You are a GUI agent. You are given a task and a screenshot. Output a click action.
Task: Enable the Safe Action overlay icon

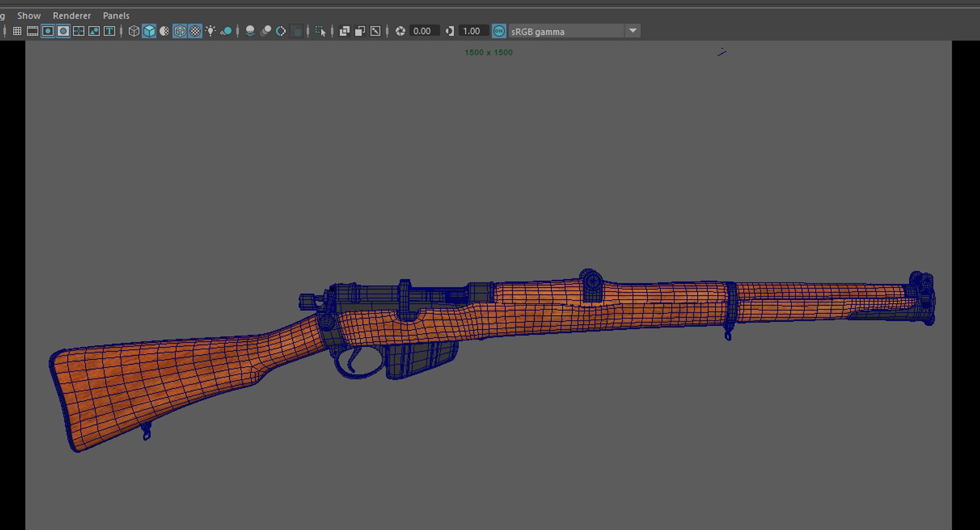pos(94,31)
